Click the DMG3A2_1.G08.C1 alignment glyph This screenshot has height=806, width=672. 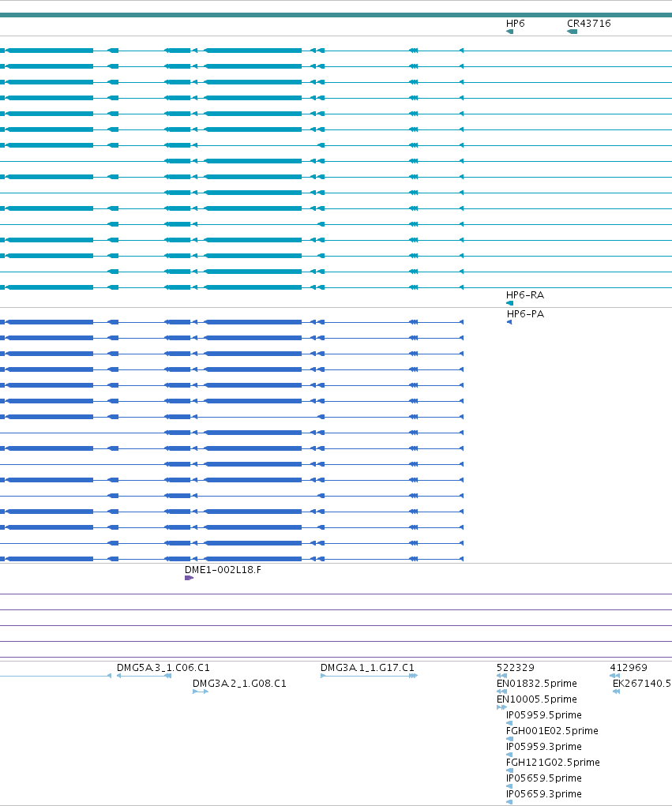pos(201,692)
